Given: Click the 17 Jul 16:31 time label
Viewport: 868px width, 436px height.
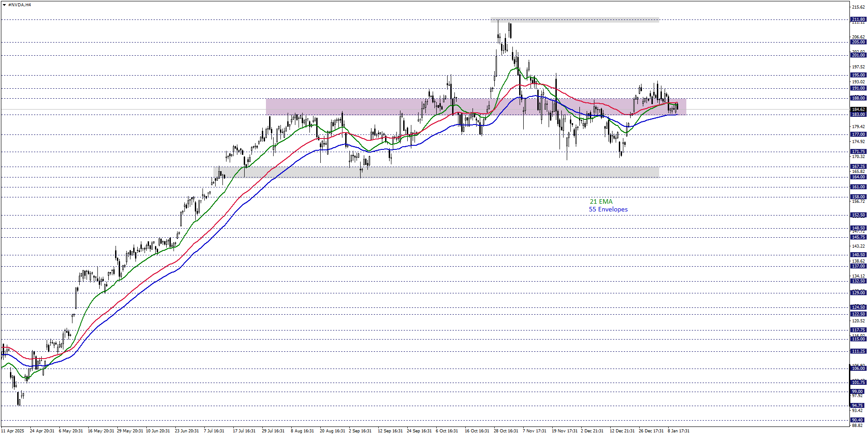Looking at the screenshot, I should tap(244, 431).
